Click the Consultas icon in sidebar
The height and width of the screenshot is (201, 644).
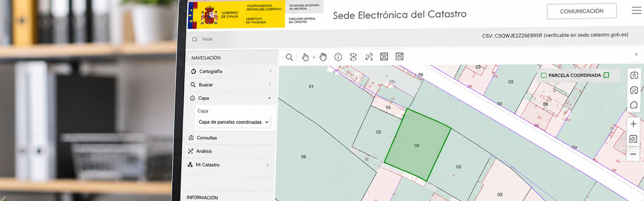pyautogui.click(x=191, y=138)
